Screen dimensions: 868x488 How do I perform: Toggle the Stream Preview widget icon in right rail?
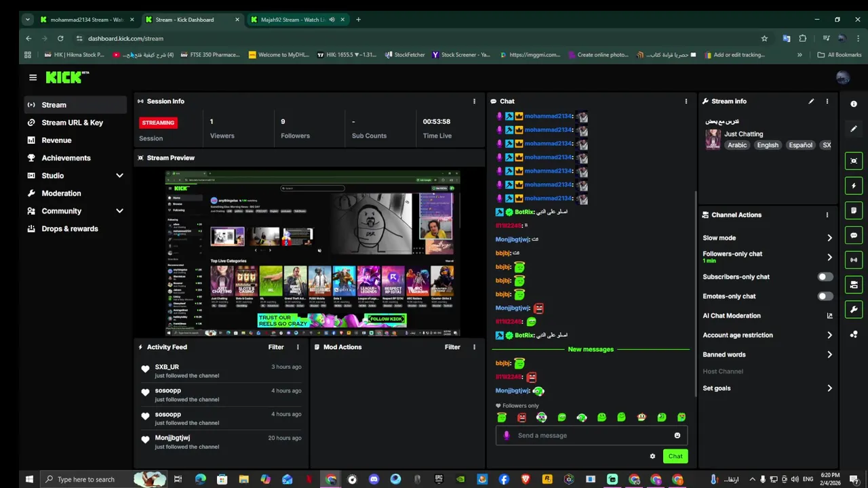(854, 161)
